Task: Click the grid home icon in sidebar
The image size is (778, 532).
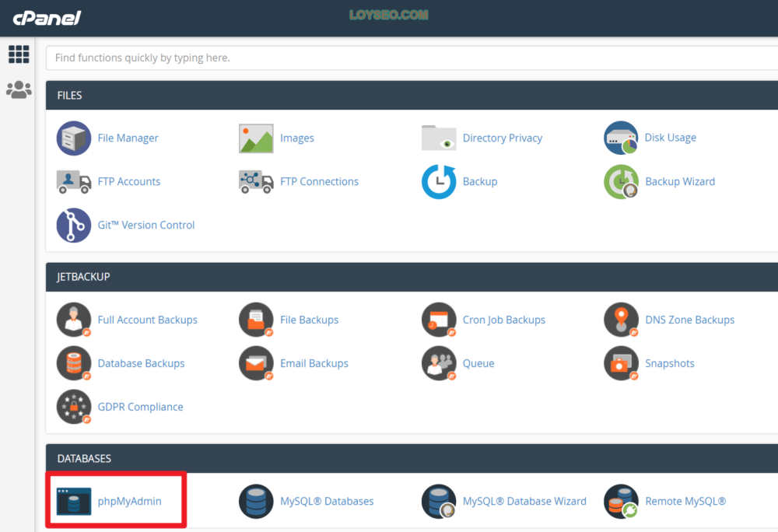Action: [19, 54]
